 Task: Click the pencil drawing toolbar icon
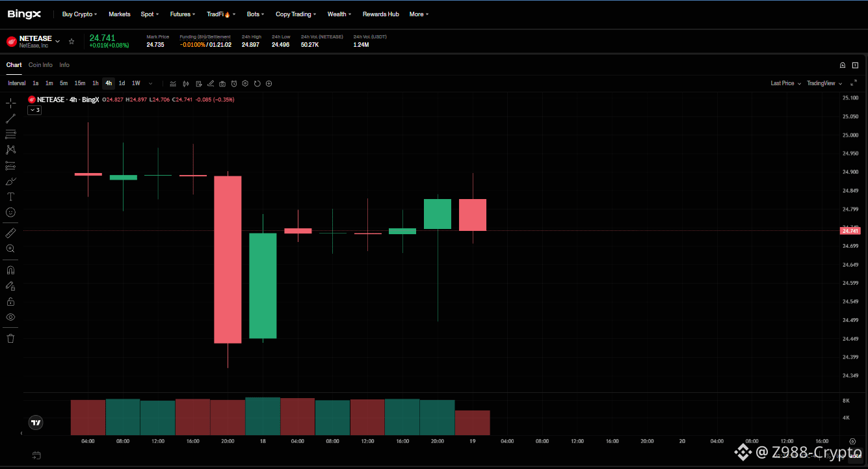click(x=210, y=83)
